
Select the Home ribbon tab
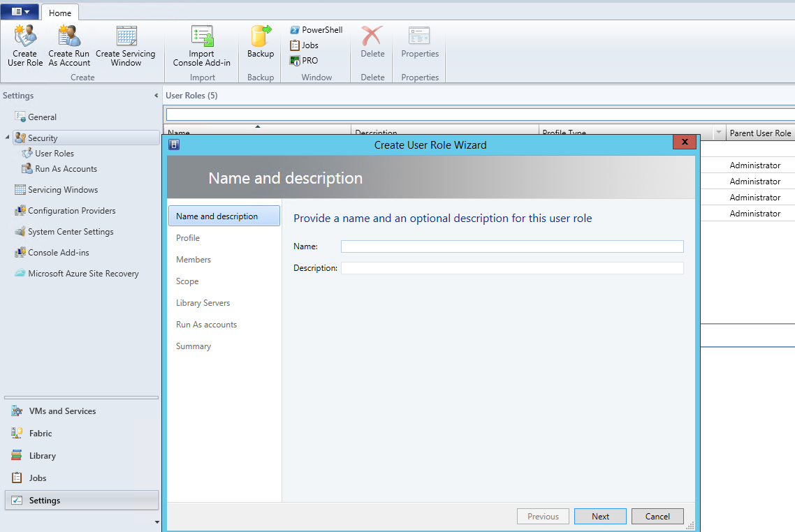[60, 13]
